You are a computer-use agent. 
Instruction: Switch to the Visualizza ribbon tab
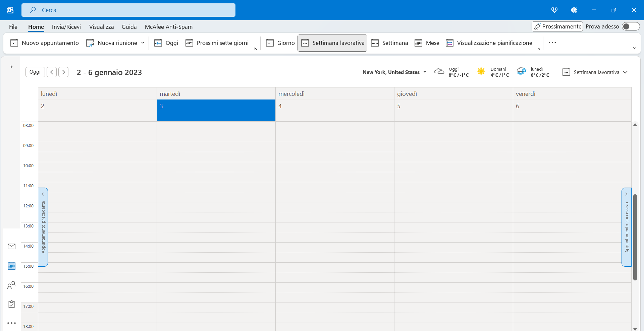pos(101,27)
